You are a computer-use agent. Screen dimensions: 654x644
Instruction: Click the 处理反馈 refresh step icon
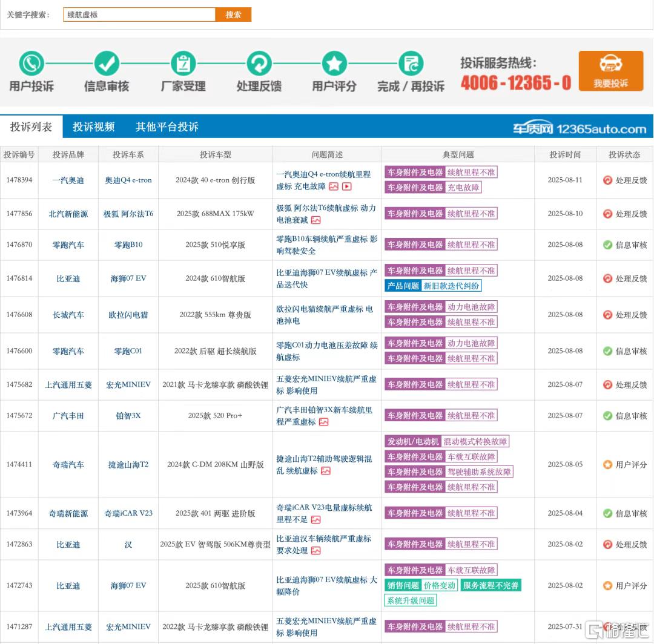pos(259,64)
